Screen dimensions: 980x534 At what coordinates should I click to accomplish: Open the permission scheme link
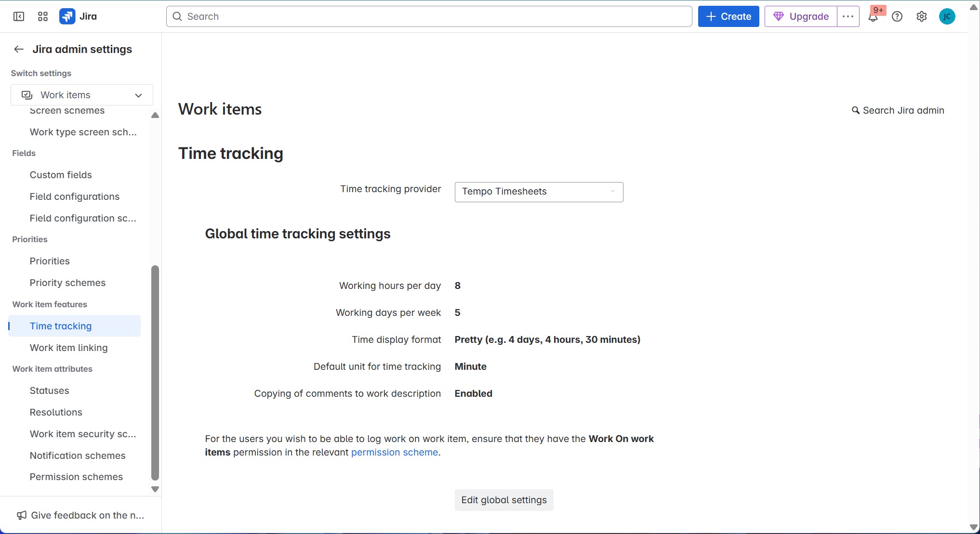tap(394, 452)
